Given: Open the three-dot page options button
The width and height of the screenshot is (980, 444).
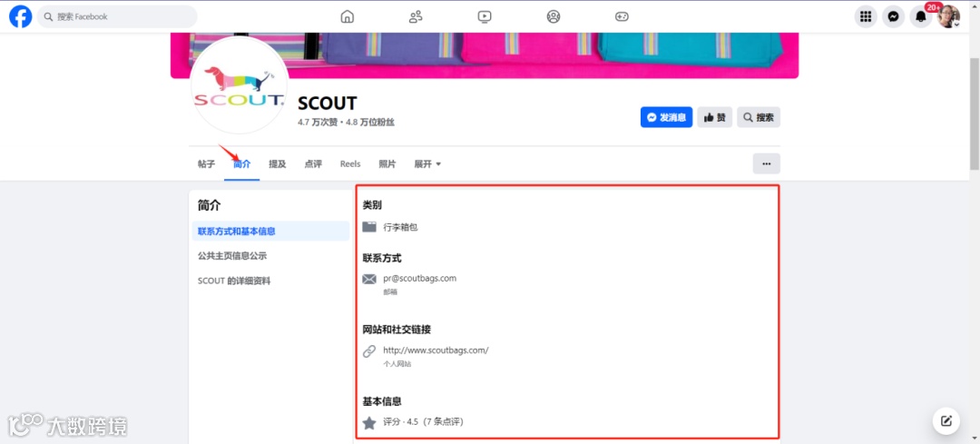Looking at the screenshot, I should [766, 163].
